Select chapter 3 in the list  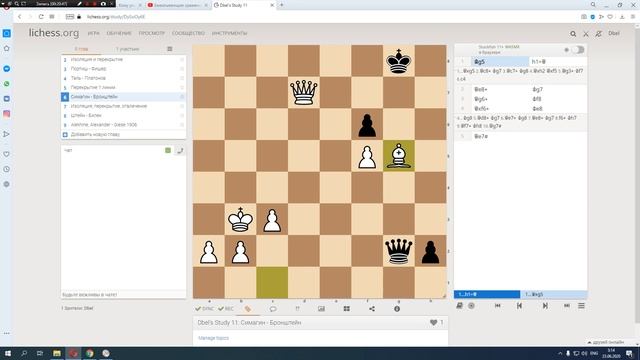pos(123,69)
